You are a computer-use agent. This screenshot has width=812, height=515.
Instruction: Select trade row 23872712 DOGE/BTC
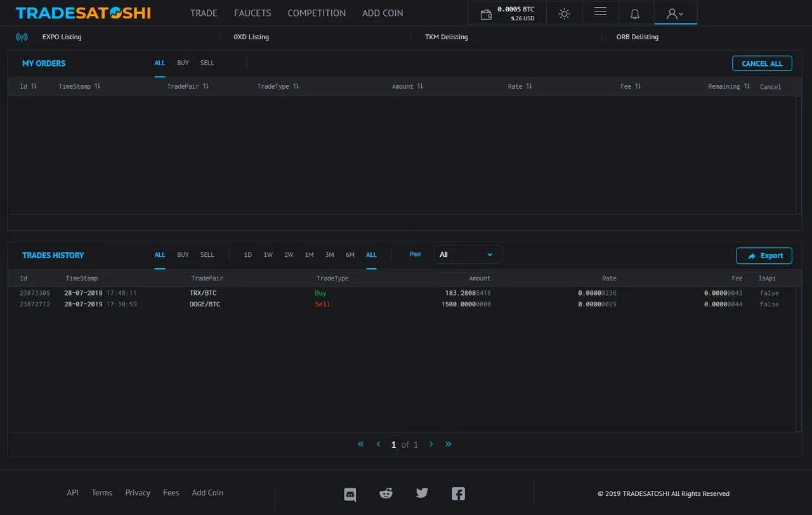pyautogui.click(x=402, y=304)
